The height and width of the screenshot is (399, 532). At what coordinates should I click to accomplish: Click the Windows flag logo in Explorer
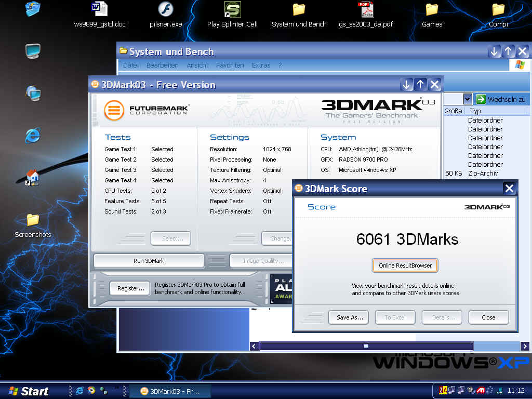click(520, 65)
